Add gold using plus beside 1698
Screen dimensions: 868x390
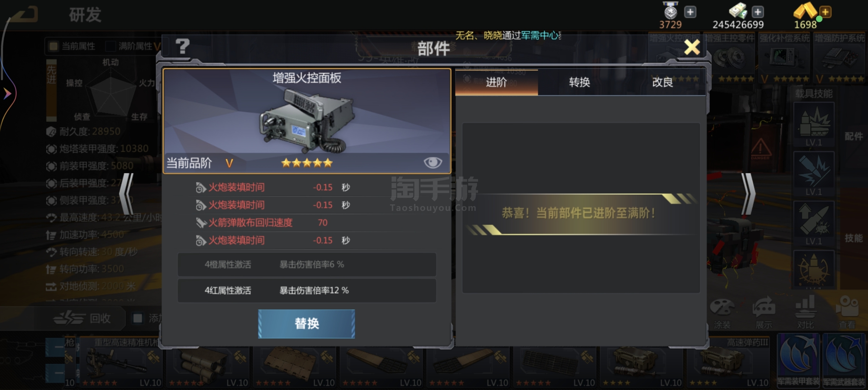[825, 12]
